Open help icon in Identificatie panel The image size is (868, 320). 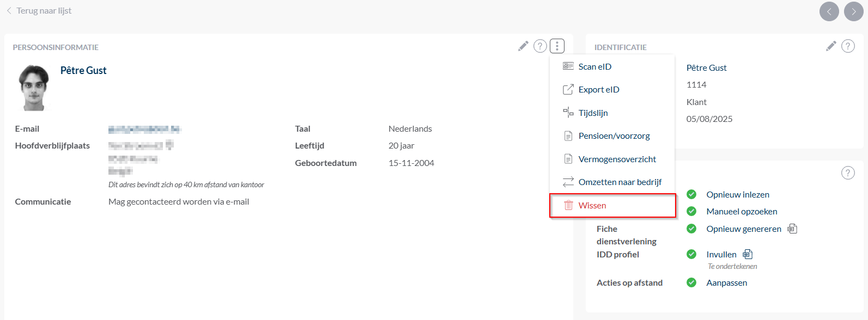[848, 46]
